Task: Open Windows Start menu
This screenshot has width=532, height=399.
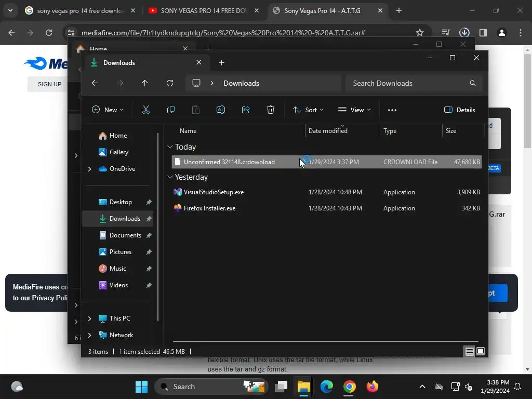Action: click(x=141, y=387)
